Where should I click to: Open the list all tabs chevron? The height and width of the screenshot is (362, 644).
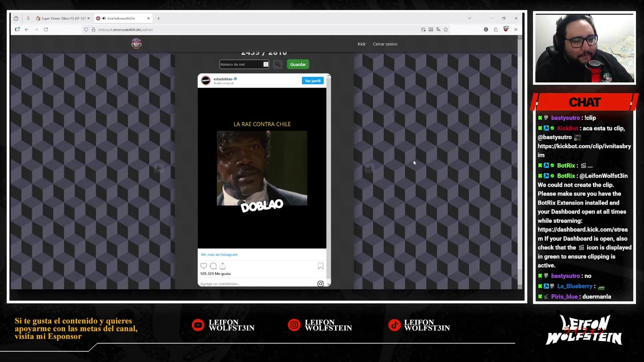469,19
